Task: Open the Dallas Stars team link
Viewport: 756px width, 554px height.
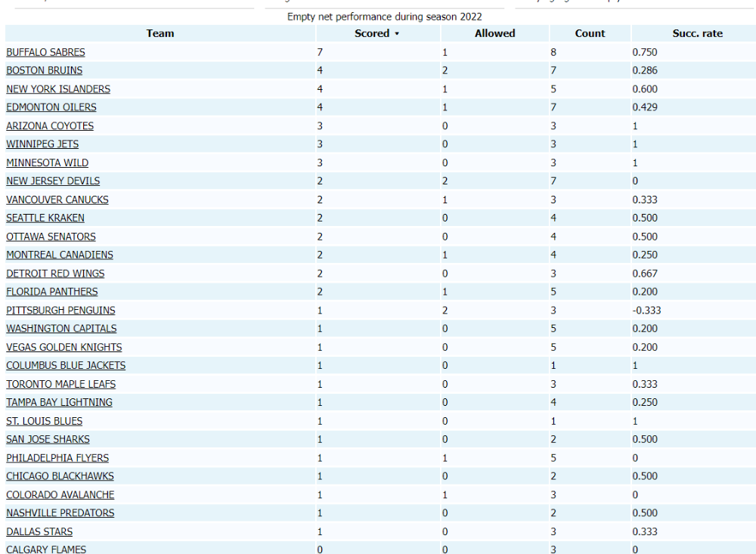Action: [x=39, y=532]
